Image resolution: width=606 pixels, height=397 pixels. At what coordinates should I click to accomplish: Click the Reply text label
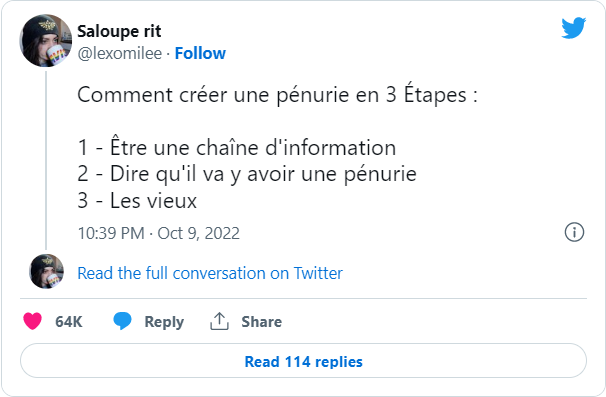point(164,322)
